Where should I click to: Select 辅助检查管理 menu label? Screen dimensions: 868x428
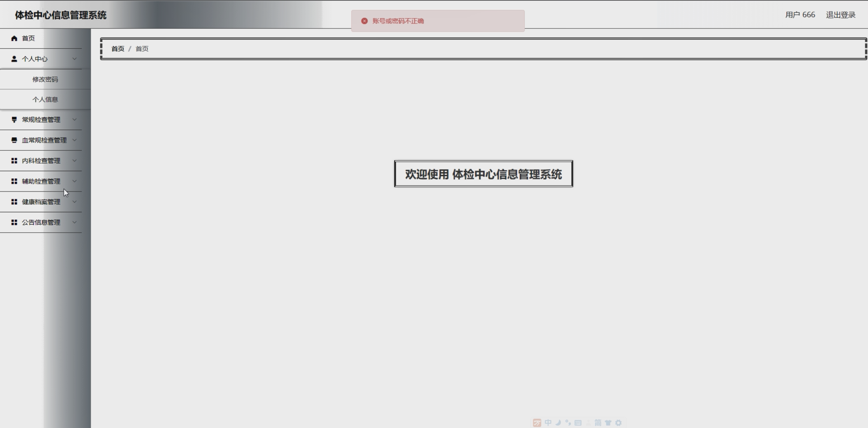coord(41,181)
